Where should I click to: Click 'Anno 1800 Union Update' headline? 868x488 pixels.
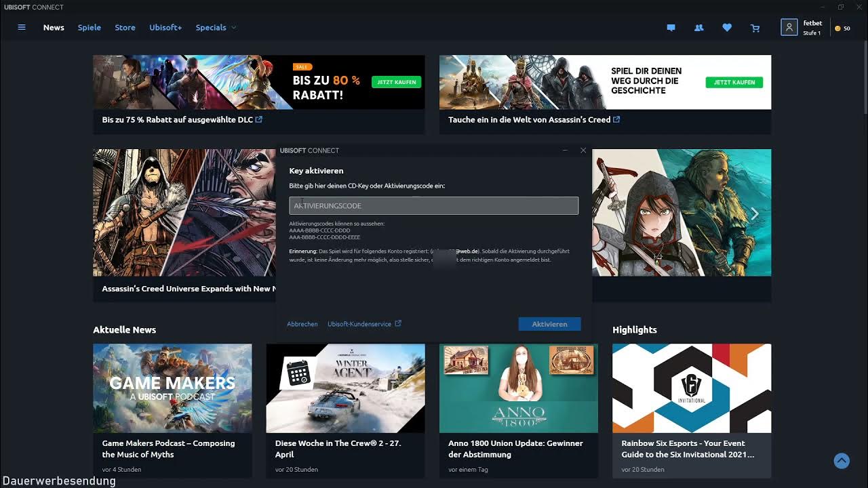click(x=515, y=449)
